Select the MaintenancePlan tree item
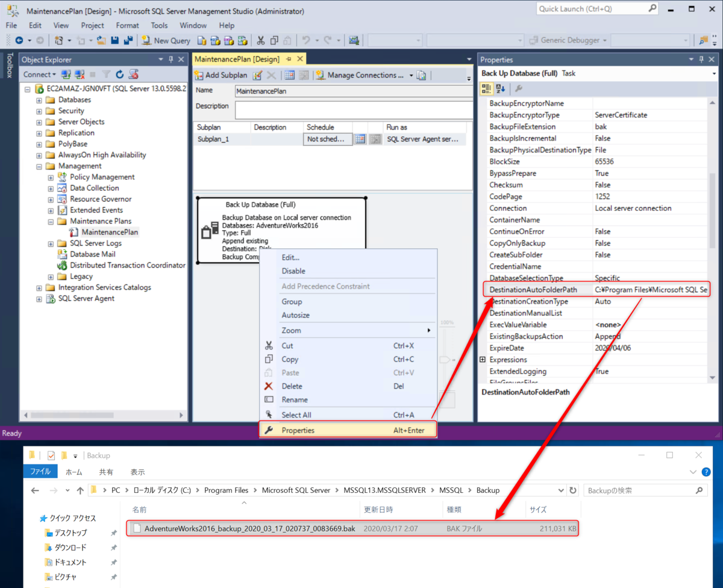Viewport: 723px width, 588px height. [110, 232]
